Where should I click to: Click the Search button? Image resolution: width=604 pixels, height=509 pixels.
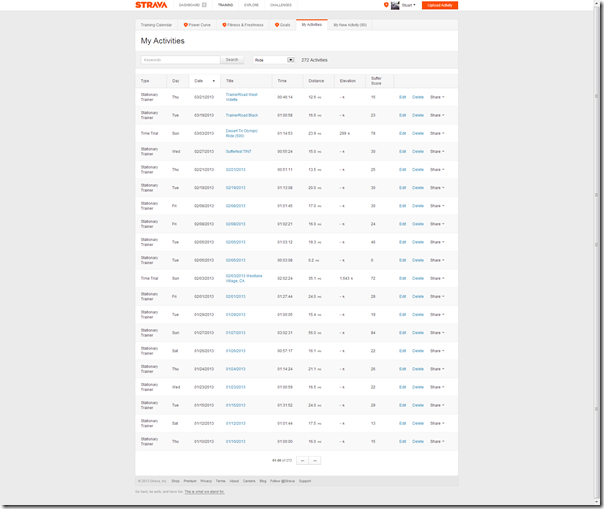coord(232,60)
